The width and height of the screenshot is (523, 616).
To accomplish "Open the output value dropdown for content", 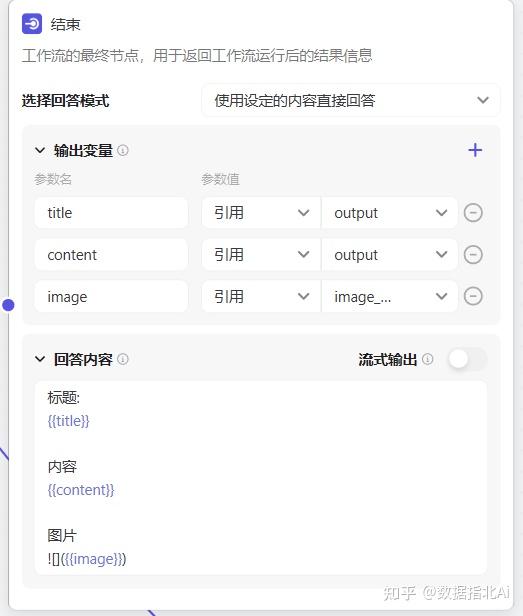I will coord(390,255).
